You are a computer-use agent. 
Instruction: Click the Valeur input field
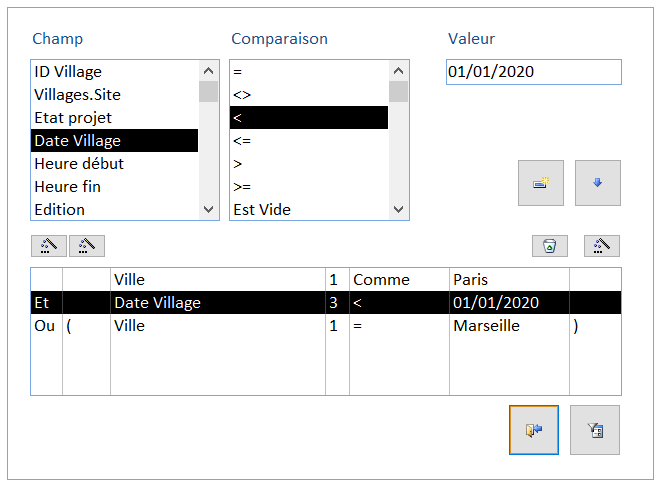[533, 72]
